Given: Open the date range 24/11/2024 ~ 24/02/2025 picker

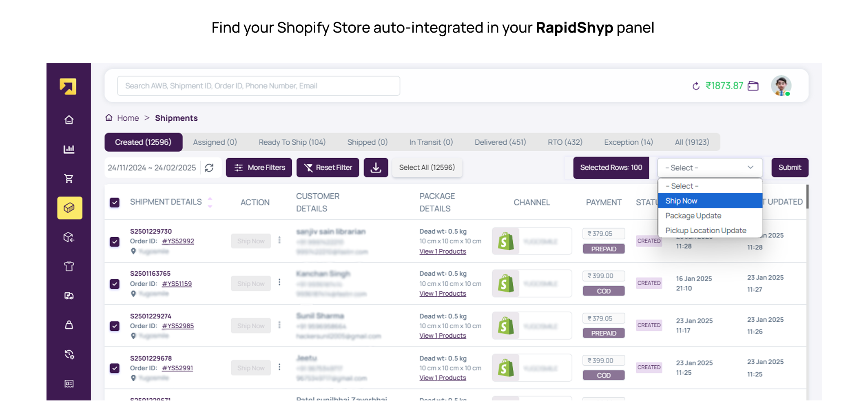Looking at the screenshot, I should coord(152,168).
